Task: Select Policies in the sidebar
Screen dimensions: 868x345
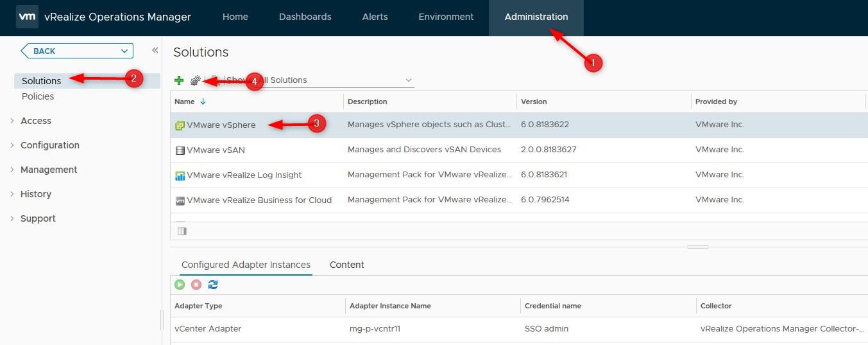Action: pyautogui.click(x=38, y=96)
